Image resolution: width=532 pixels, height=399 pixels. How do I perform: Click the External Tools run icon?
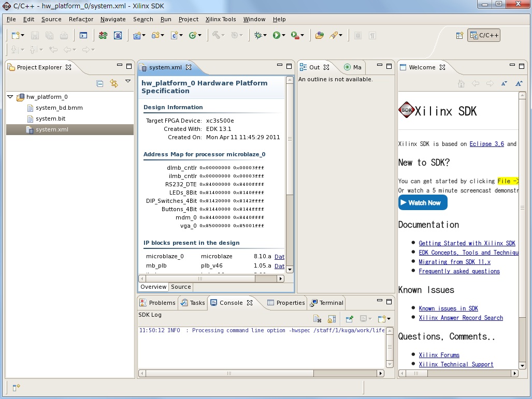(295, 35)
